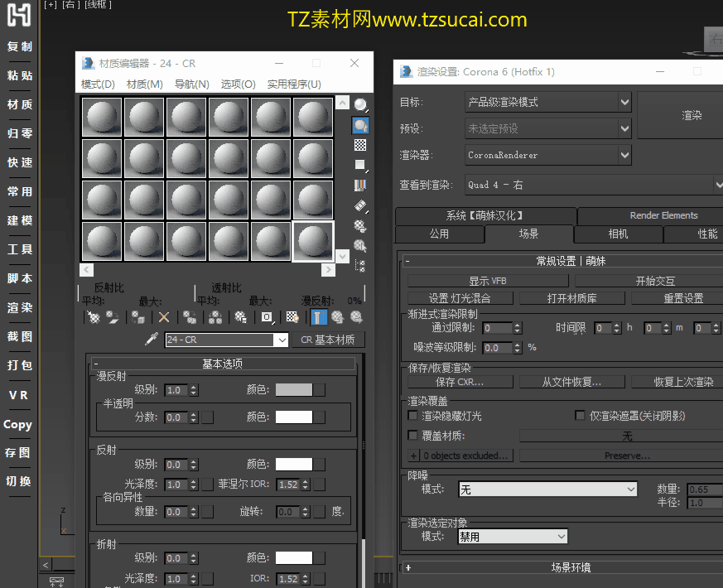Click the Put to Library icon

tap(240, 317)
